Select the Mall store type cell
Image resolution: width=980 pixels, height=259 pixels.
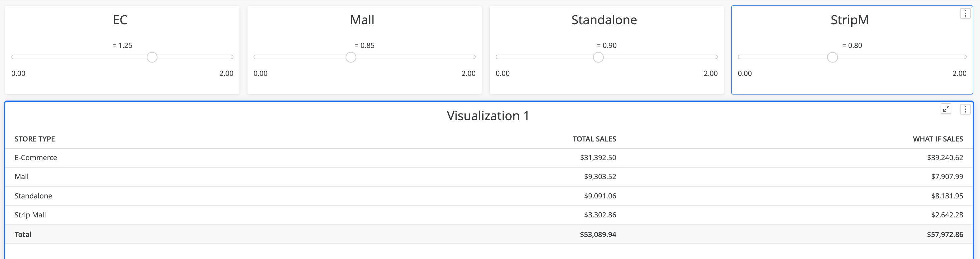click(22, 176)
